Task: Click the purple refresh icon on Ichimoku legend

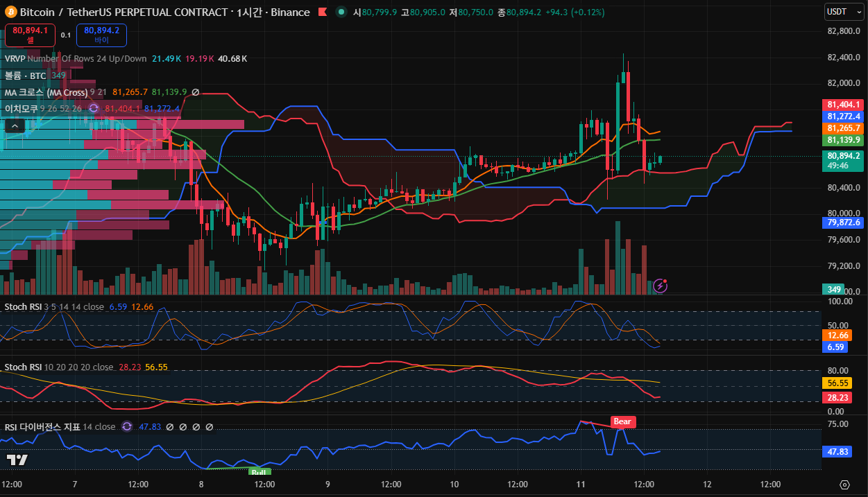Action: pos(93,108)
